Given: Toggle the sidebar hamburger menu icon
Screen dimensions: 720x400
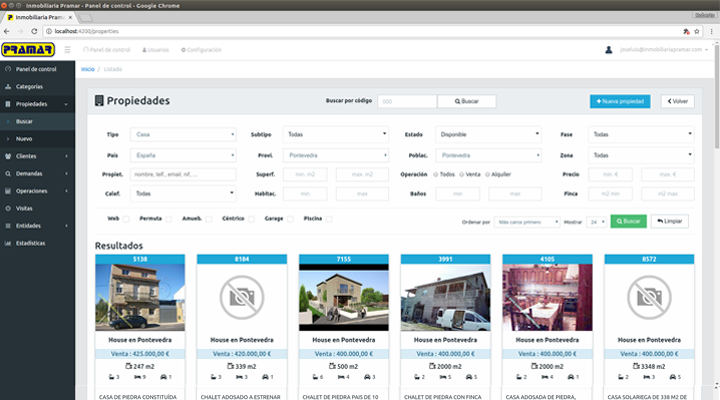Looking at the screenshot, I should (68, 50).
